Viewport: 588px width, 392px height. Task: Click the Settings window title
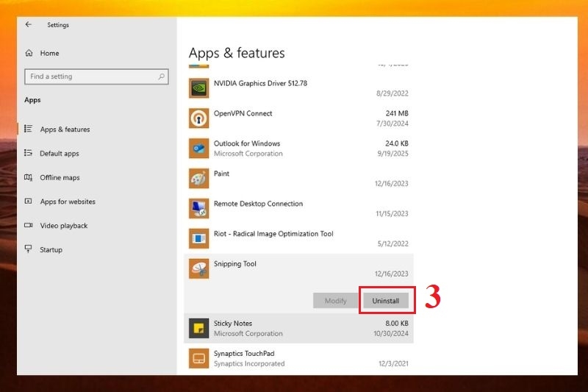coord(58,25)
